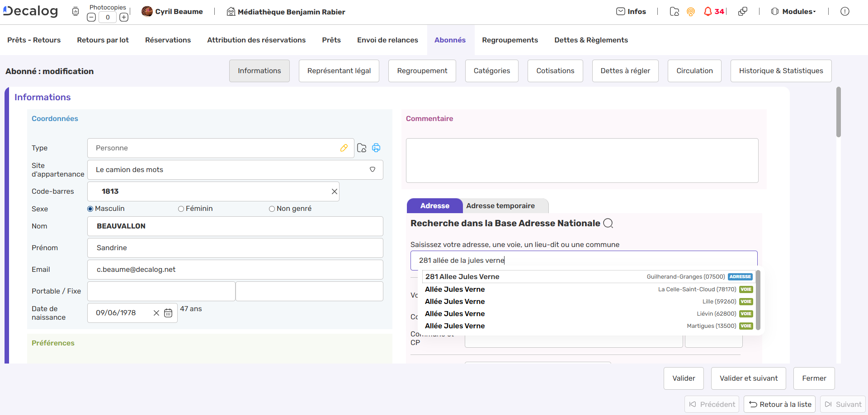Viewport: 868px width, 415px height.
Task: Switch to the Adresse temporaire tab
Action: click(x=500, y=206)
